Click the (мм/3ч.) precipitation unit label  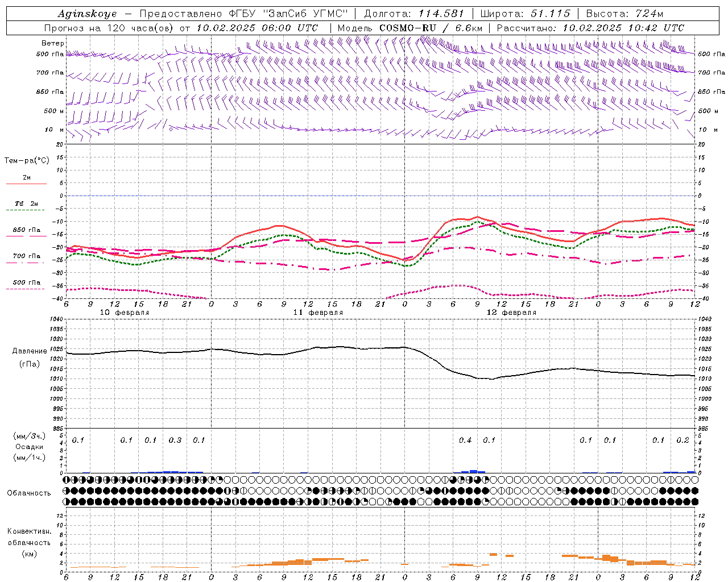coord(29,436)
